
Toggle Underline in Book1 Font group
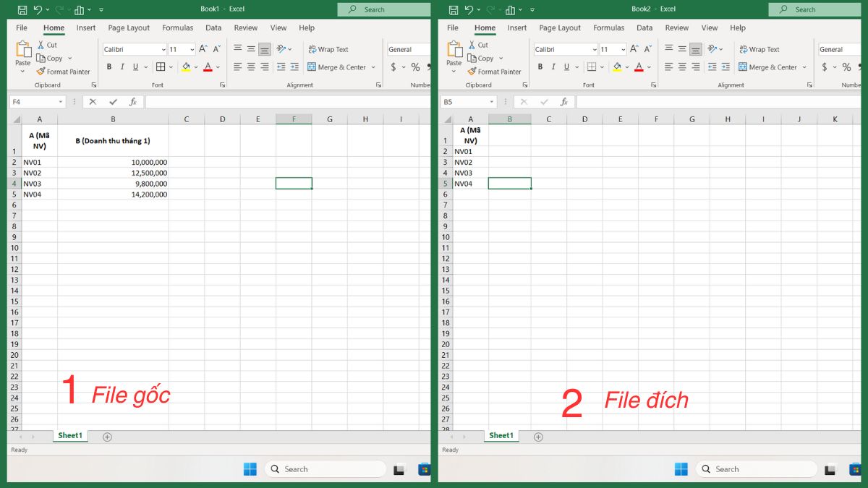135,67
